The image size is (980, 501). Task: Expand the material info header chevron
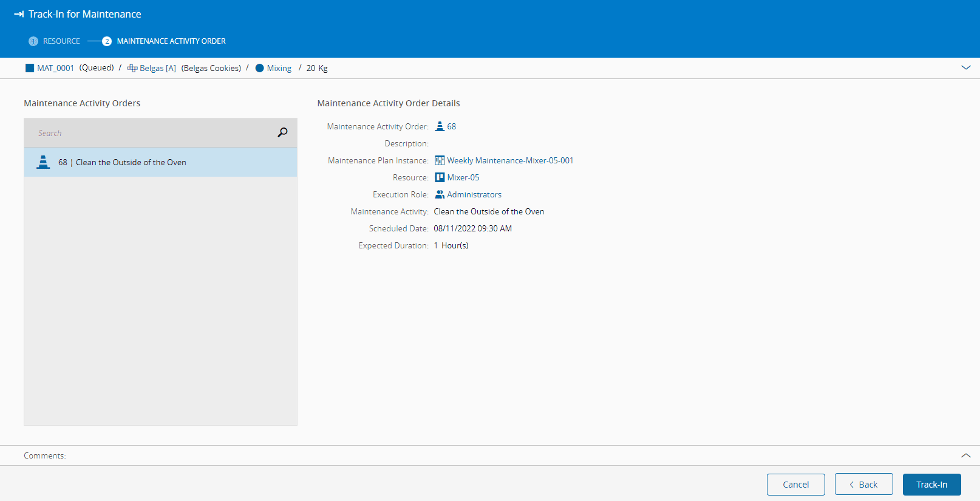pos(965,67)
